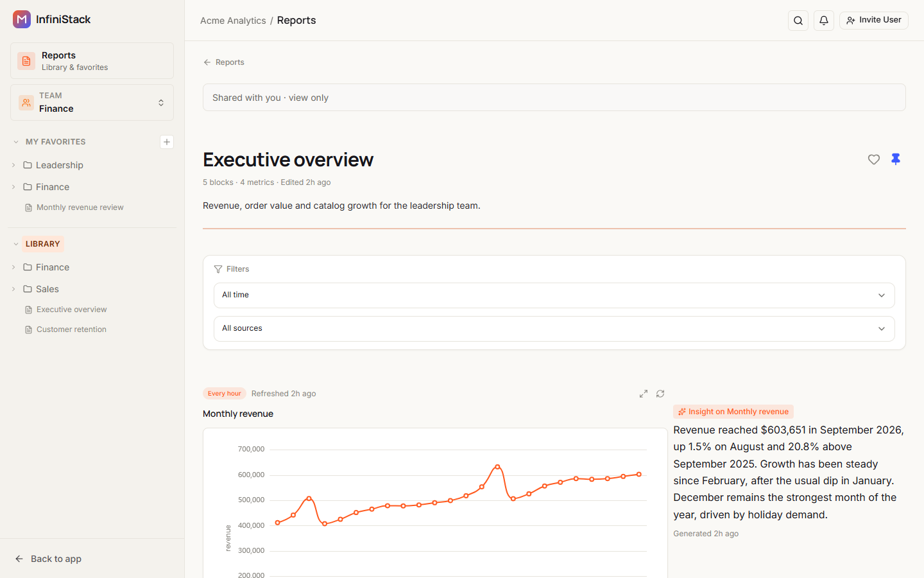Click the back arrow beside Reports
The width and height of the screenshot is (924, 578).
coord(207,62)
